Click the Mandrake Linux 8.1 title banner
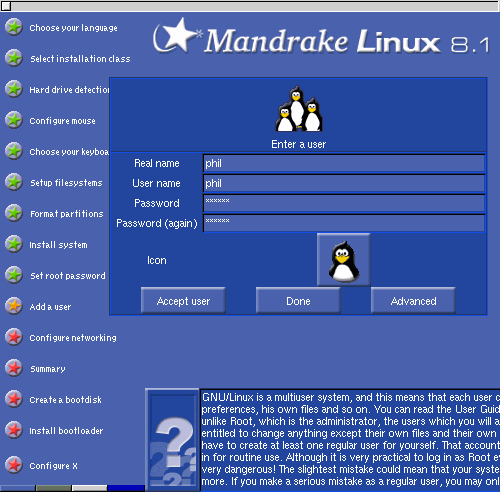Viewport: 500px width, 492px height. point(322,37)
